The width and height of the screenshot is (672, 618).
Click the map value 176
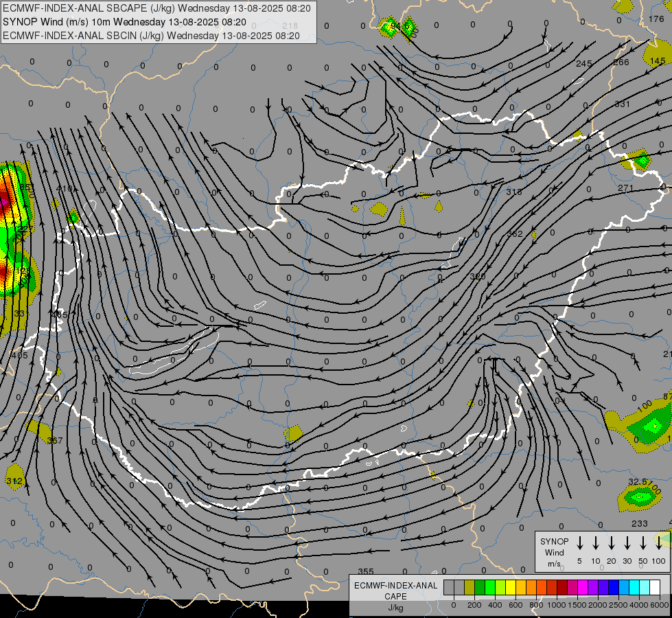(656, 19)
